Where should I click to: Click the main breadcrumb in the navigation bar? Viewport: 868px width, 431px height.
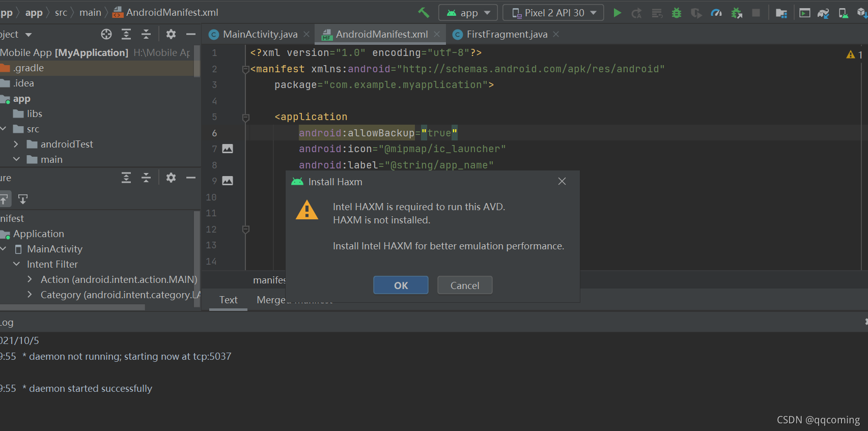[x=91, y=13]
